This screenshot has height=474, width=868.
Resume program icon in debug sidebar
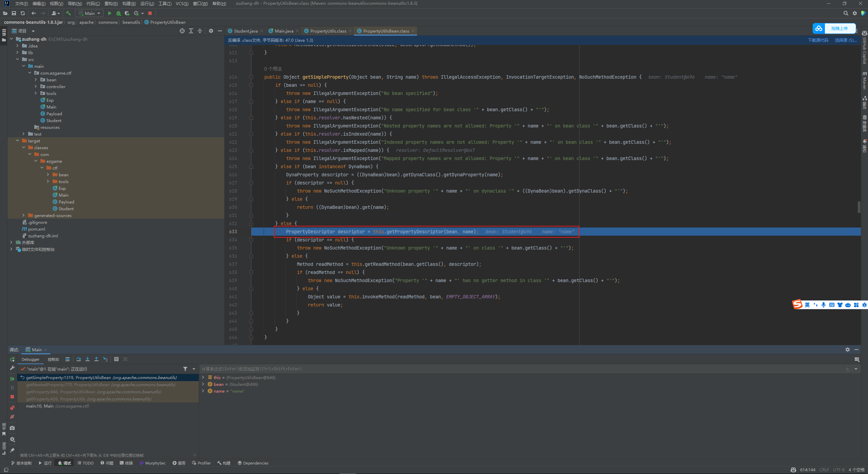(12, 379)
